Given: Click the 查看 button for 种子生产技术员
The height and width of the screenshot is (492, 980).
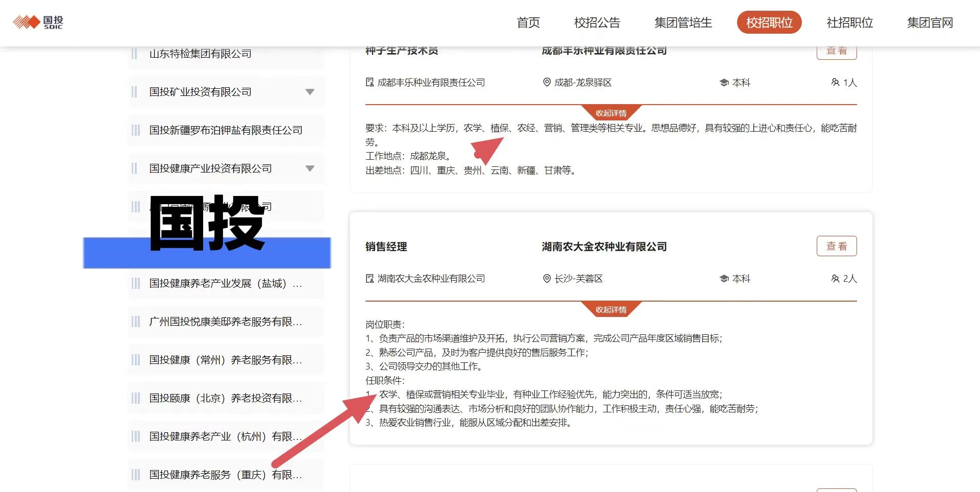Looking at the screenshot, I should click(837, 51).
